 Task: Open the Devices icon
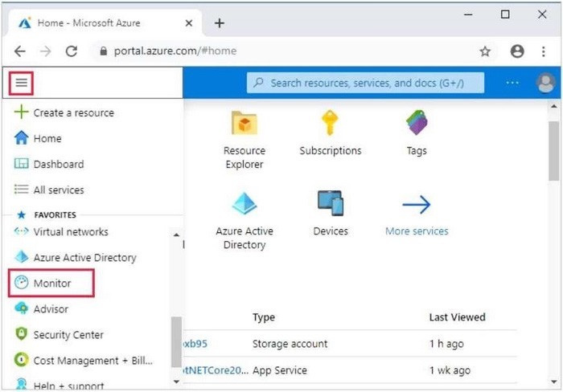click(x=331, y=203)
